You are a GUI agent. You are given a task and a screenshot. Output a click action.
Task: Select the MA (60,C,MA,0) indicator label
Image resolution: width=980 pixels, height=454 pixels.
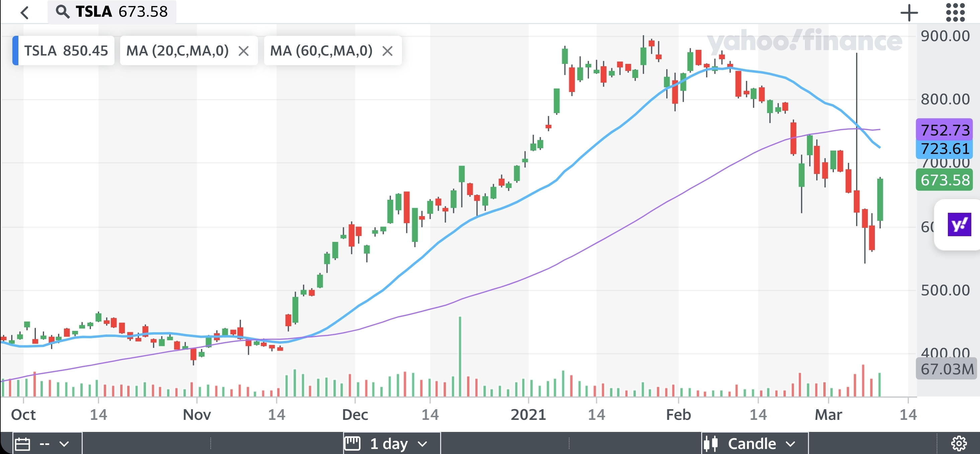[321, 51]
